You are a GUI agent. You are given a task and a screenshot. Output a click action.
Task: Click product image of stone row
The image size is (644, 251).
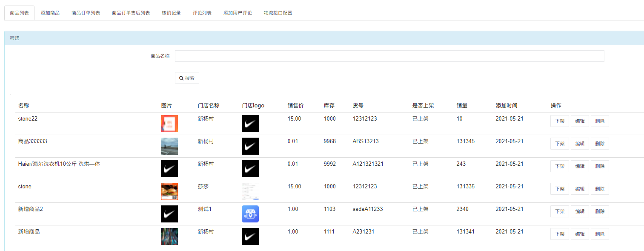pos(169,191)
